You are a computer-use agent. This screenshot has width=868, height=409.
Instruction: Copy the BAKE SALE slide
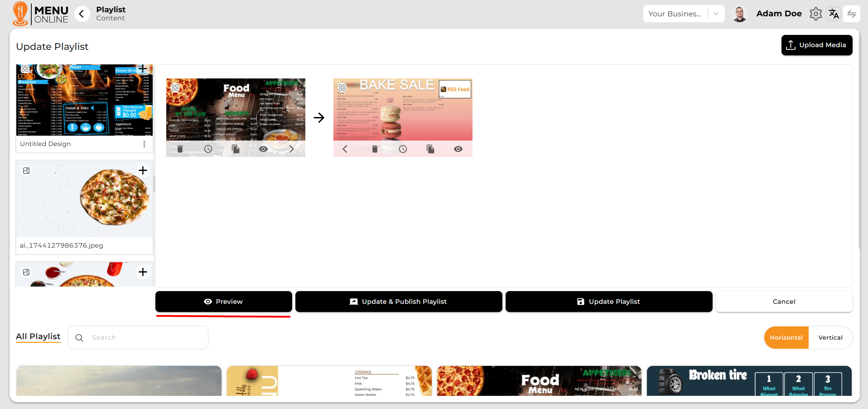[430, 149]
